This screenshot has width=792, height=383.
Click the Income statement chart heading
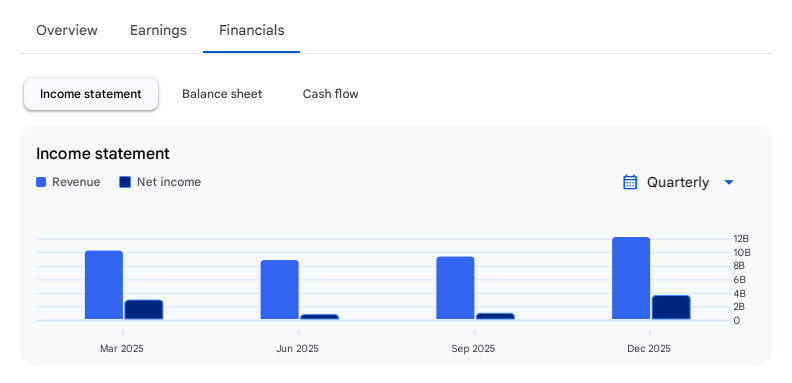point(103,154)
